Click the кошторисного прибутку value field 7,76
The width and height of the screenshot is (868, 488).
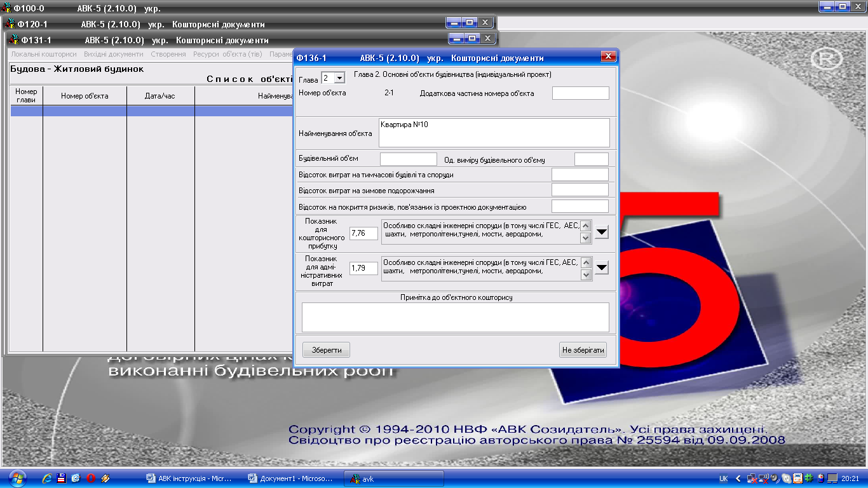click(x=363, y=233)
